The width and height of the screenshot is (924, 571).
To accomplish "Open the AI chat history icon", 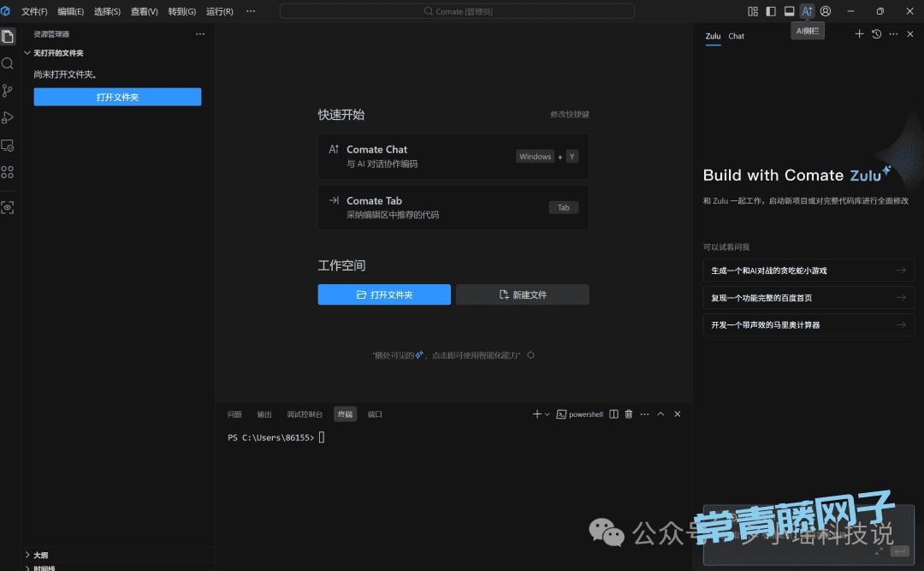I will [x=876, y=34].
